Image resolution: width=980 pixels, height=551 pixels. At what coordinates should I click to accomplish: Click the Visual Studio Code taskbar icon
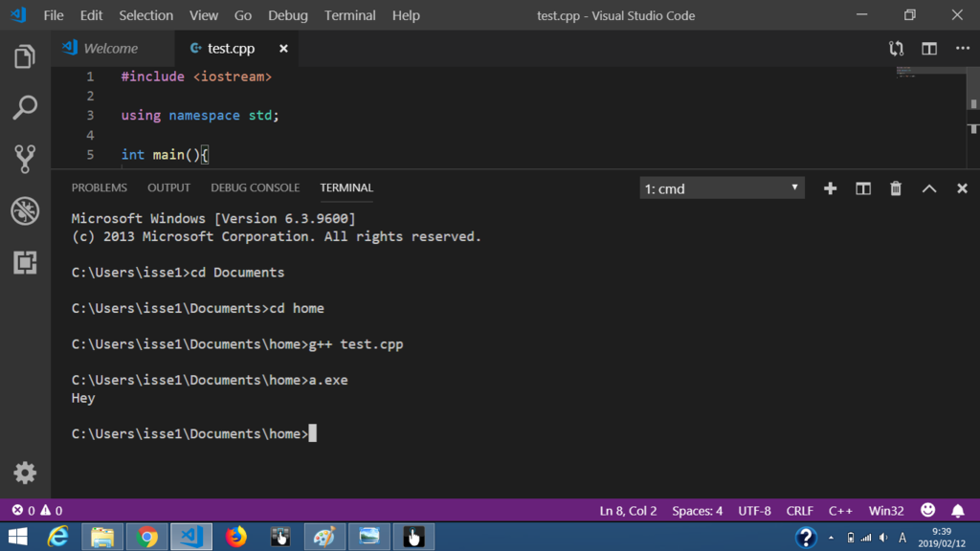191,537
